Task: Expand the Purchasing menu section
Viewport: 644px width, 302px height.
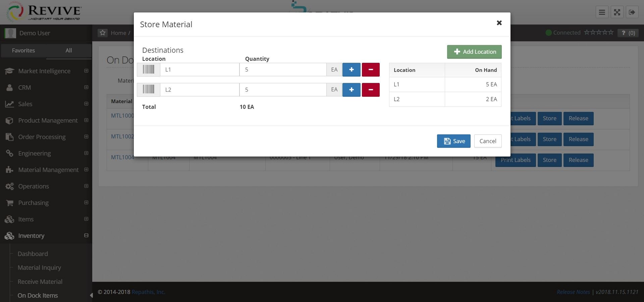Action: (86, 202)
